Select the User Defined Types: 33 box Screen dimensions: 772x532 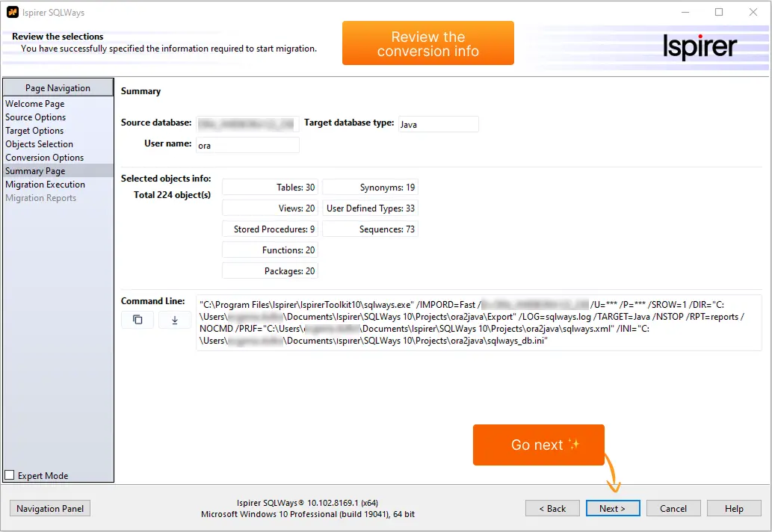(370, 208)
